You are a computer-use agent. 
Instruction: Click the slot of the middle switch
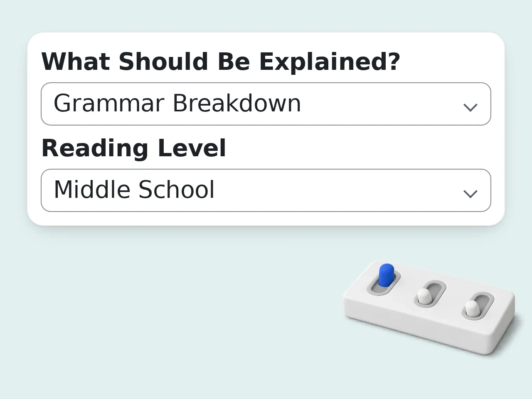tap(430, 294)
